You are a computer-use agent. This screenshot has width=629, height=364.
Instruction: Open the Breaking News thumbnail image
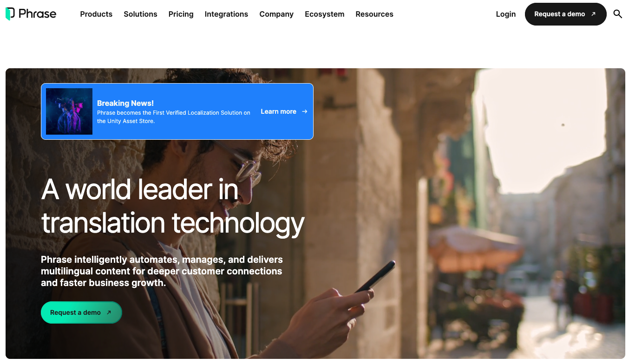(69, 111)
